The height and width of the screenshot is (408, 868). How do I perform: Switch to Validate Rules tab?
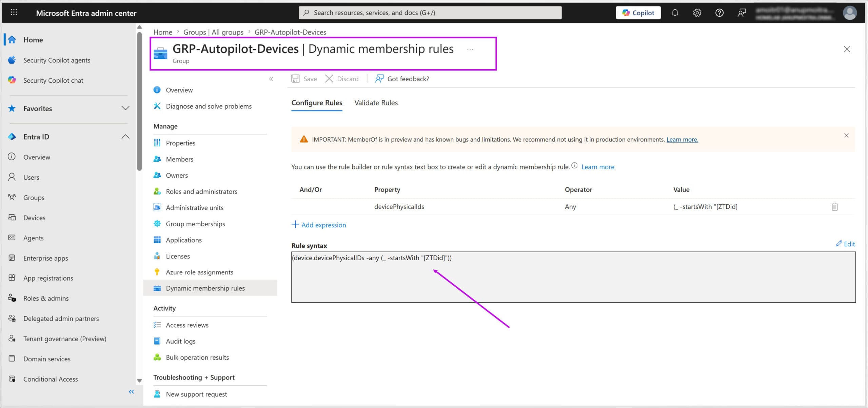tap(376, 103)
